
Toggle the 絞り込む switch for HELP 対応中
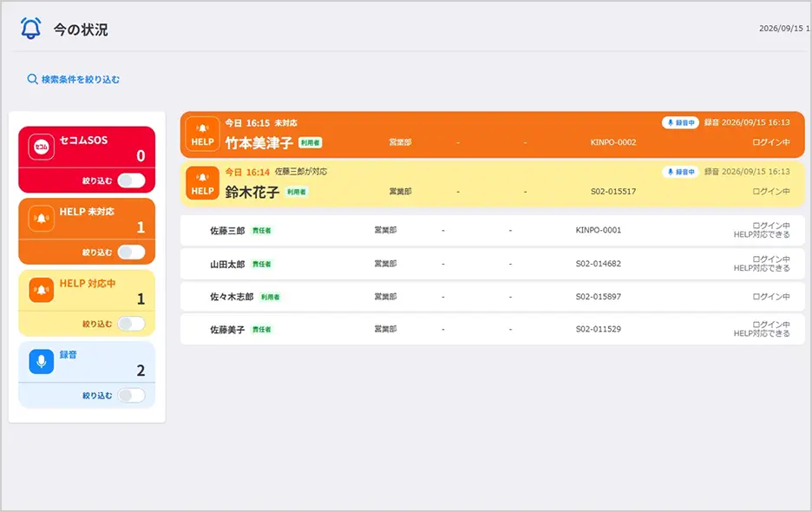pyautogui.click(x=131, y=324)
